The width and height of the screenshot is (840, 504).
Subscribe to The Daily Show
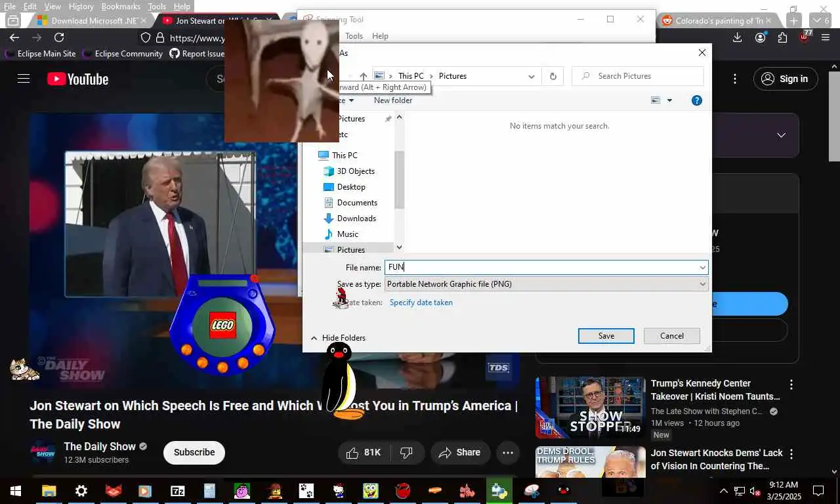pyautogui.click(x=194, y=453)
